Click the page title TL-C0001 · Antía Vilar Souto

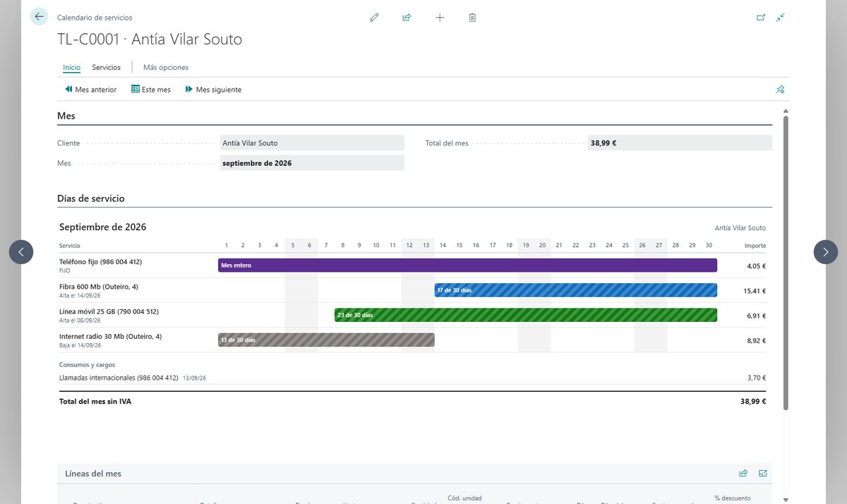point(150,40)
